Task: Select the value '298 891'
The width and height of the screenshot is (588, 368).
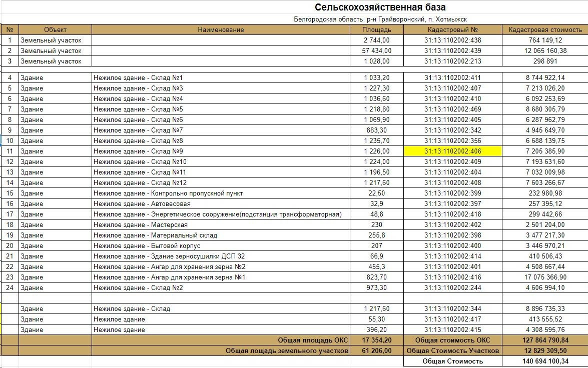Action: point(545,61)
